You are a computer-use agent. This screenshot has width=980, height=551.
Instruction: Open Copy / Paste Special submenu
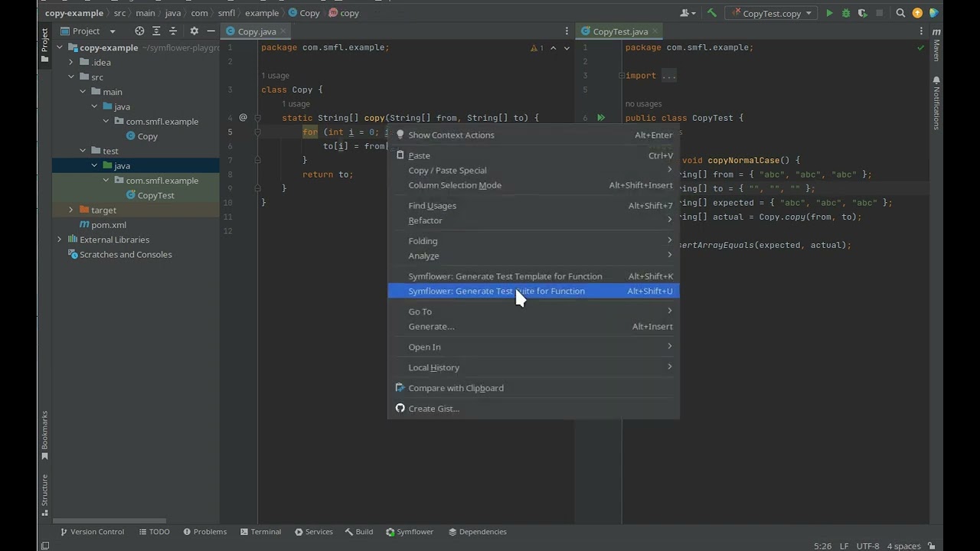[534, 170]
